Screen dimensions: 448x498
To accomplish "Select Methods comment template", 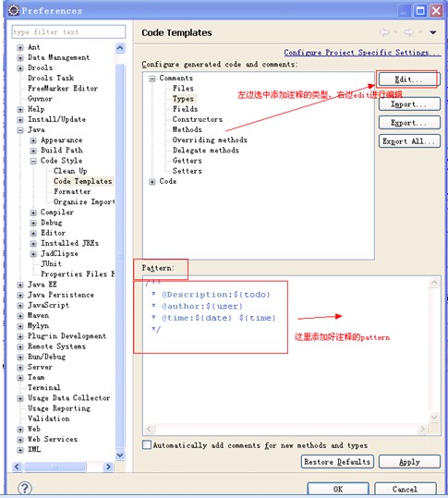I will pyautogui.click(x=187, y=129).
